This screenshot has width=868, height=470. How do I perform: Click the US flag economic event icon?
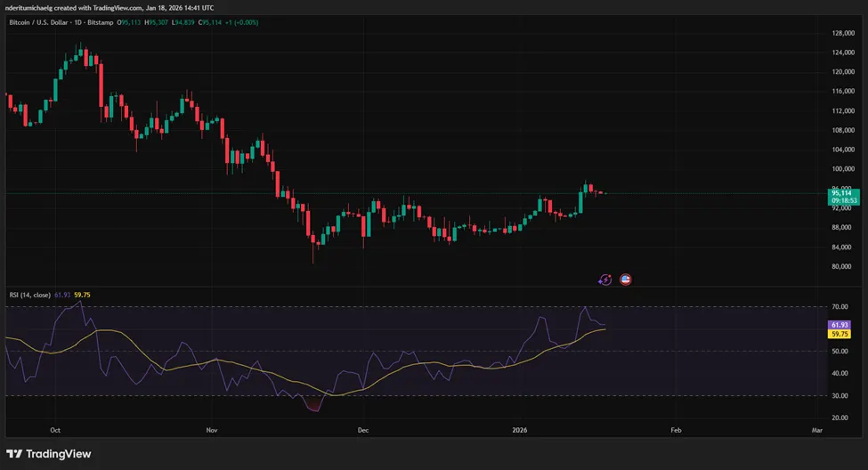pos(625,280)
